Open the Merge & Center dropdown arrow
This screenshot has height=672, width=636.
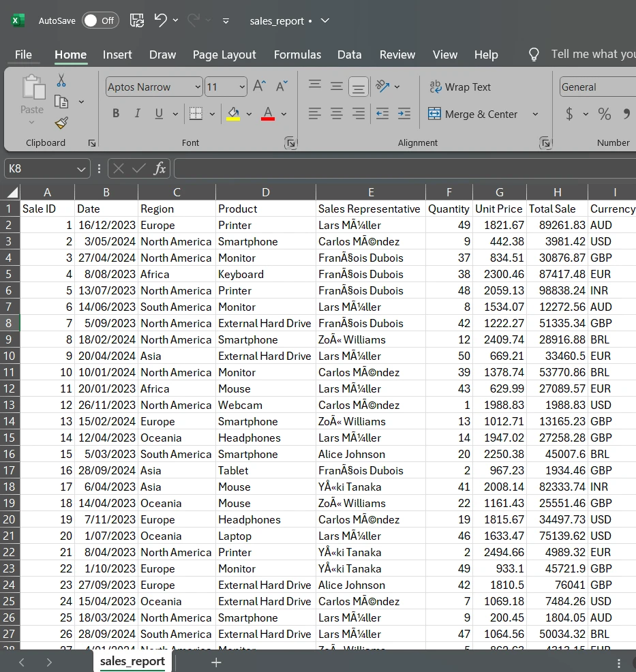click(x=535, y=114)
